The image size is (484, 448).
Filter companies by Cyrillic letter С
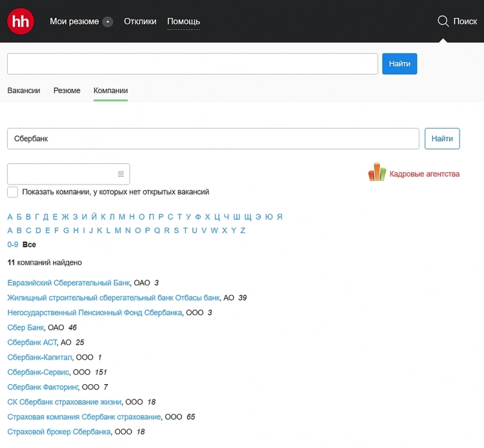tap(170, 217)
